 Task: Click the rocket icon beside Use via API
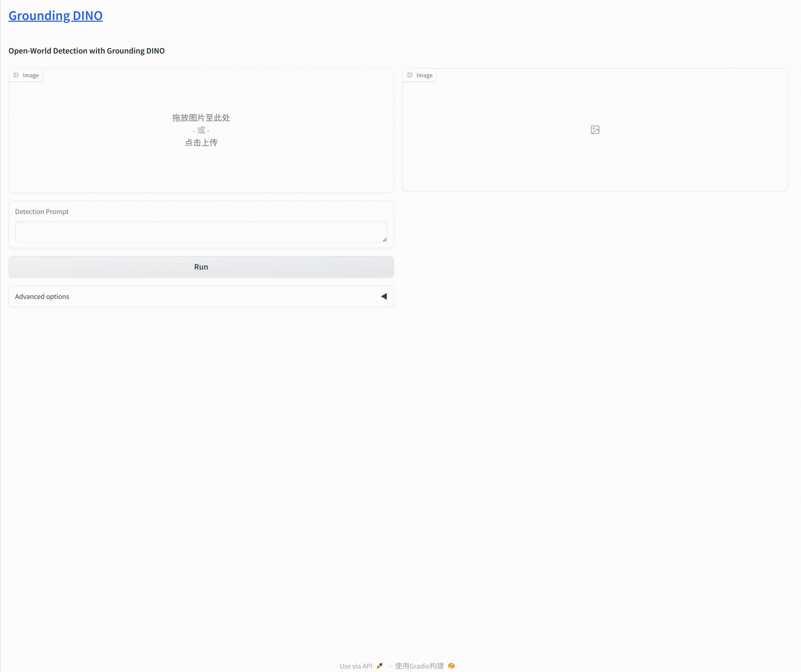(x=379, y=665)
